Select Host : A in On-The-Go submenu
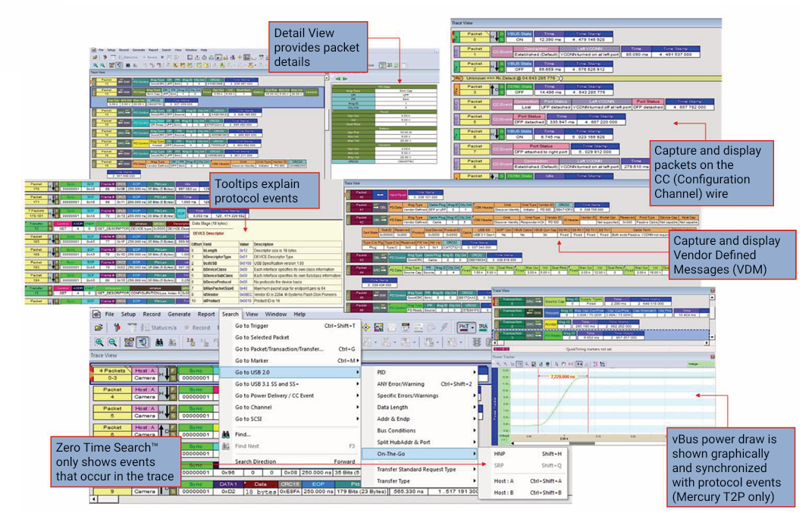The width and height of the screenshot is (812, 513). point(503,480)
